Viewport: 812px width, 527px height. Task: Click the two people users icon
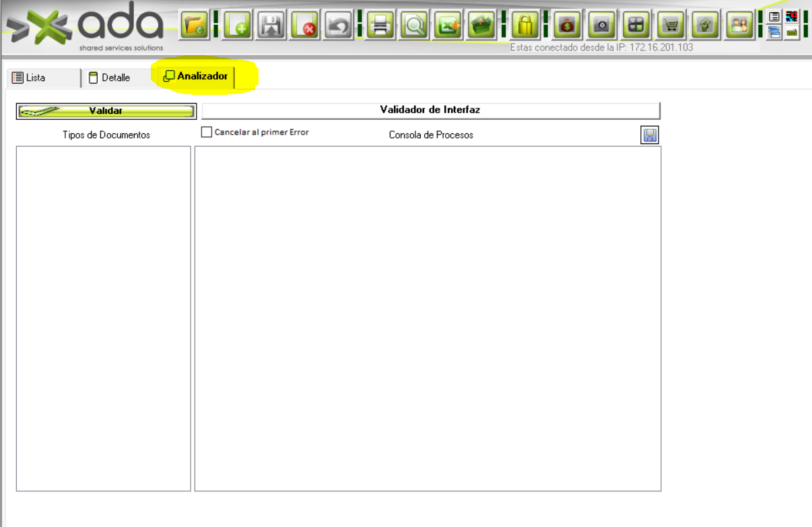click(x=739, y=26)
